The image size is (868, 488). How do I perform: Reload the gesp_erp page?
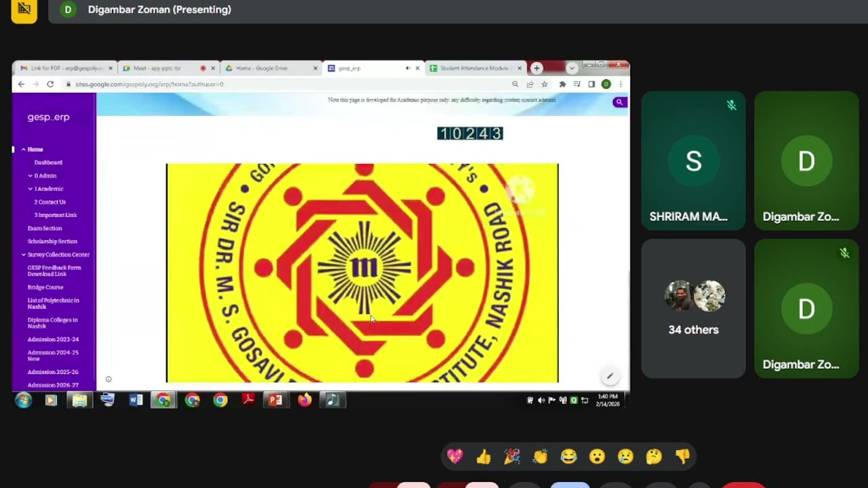(50, 84)
